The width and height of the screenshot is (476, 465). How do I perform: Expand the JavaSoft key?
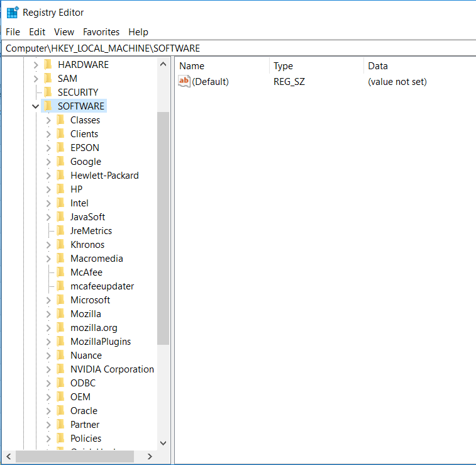pos(48,217)
